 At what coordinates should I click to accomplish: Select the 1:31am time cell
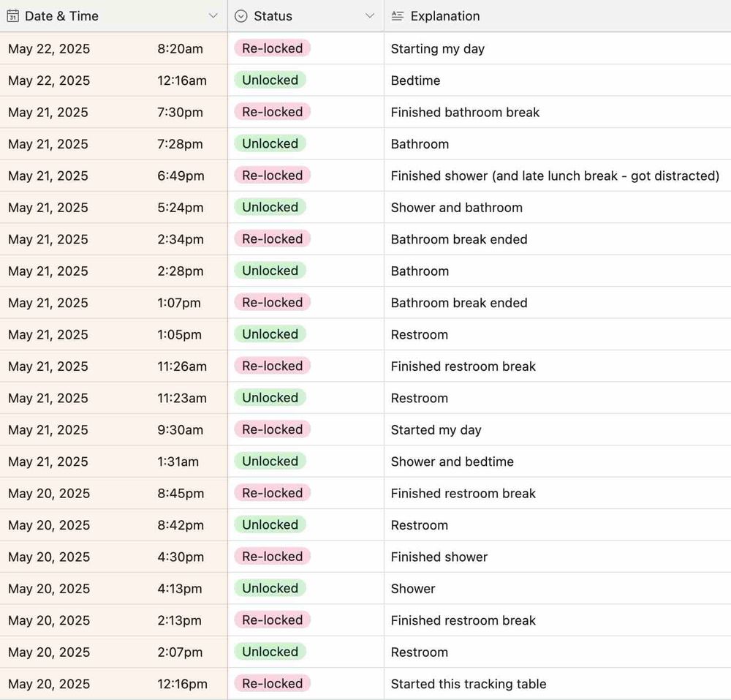[x=178, y=462]
